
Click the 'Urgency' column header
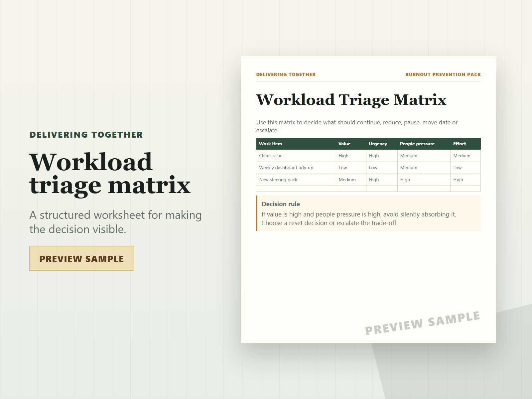point(382,144)
